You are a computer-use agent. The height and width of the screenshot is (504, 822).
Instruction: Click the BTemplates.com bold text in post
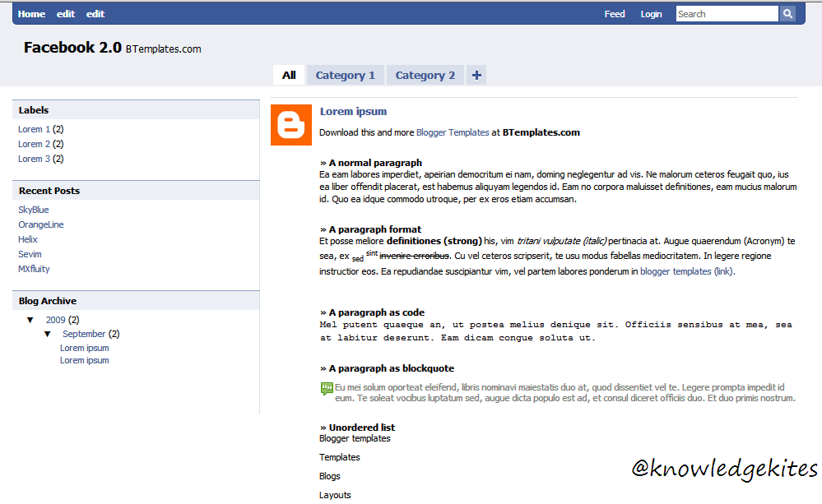(x=541, y=132)
